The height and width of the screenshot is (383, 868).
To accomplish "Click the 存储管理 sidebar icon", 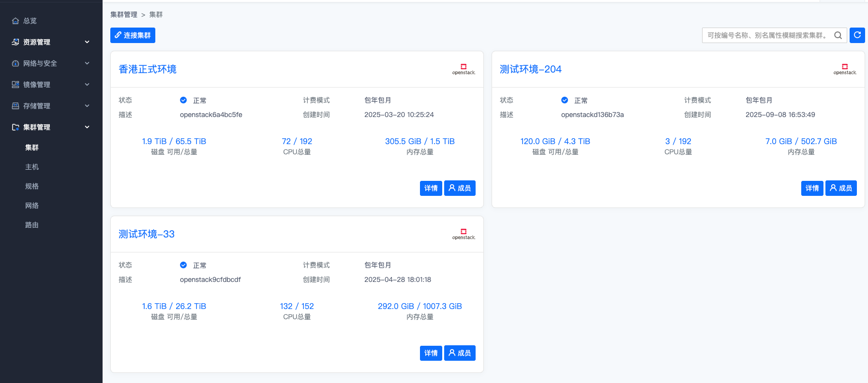I will pos(15,106).
